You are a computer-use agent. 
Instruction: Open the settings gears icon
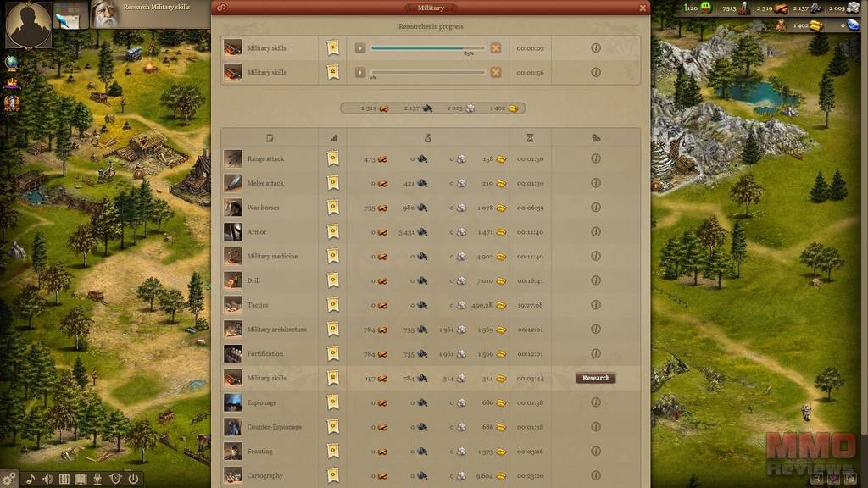[x=8, y=479]
